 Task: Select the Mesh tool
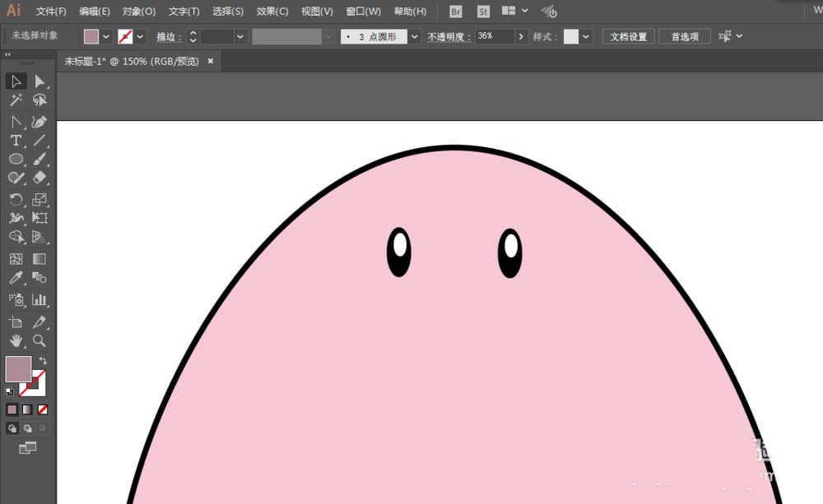(16, 259)
